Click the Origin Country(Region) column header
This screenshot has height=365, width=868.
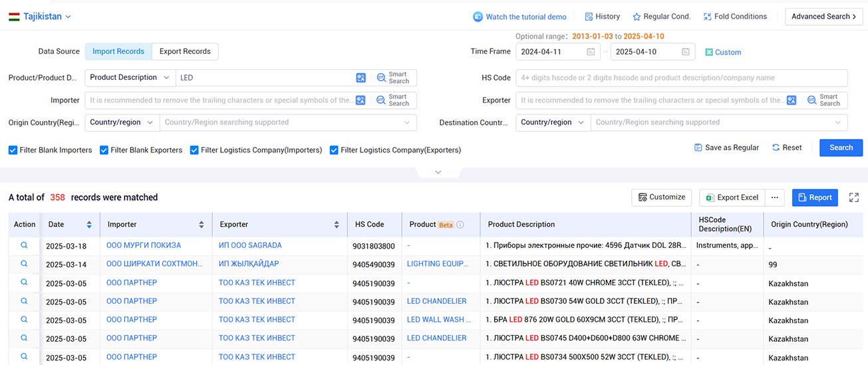[809, 225]
